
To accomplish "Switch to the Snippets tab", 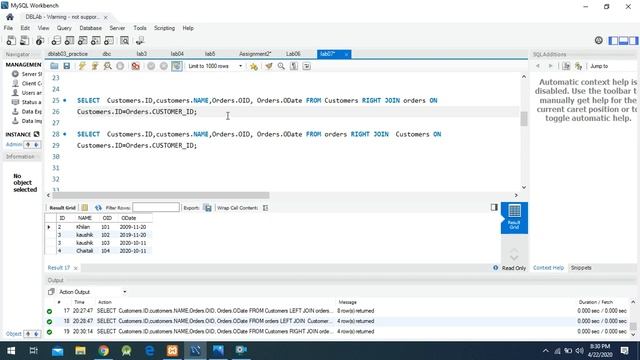I will pos(581,268).
